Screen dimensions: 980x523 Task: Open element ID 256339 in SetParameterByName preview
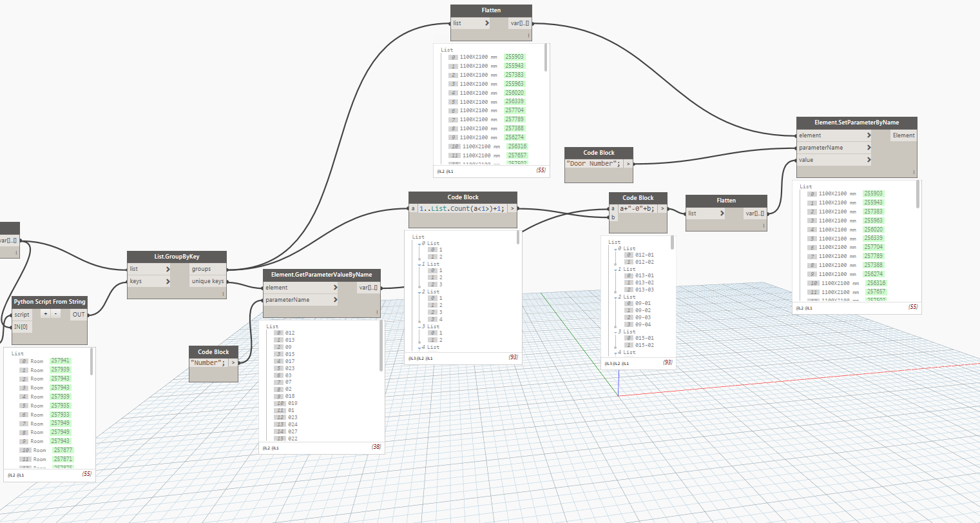(x=874, y=239)
